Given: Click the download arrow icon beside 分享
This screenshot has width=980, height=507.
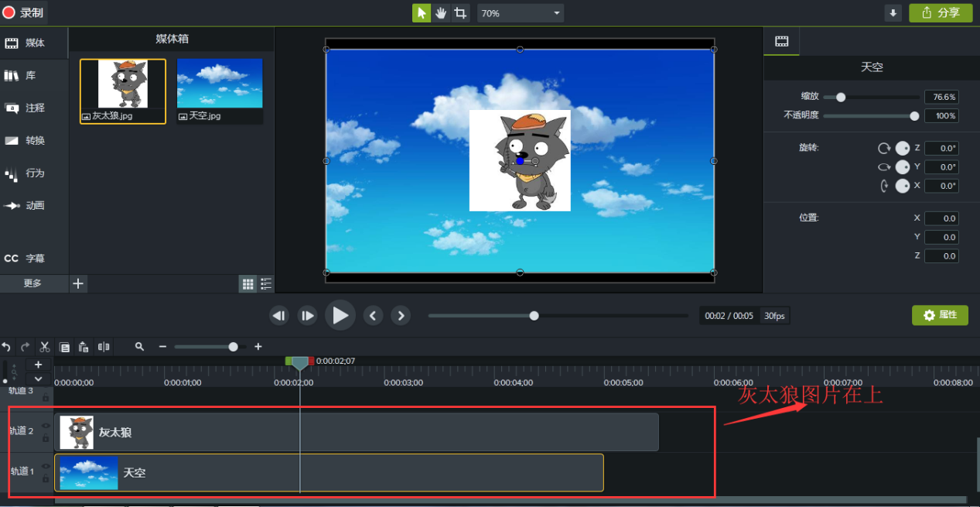Looking at the screenshot, I should coord(893,13).
